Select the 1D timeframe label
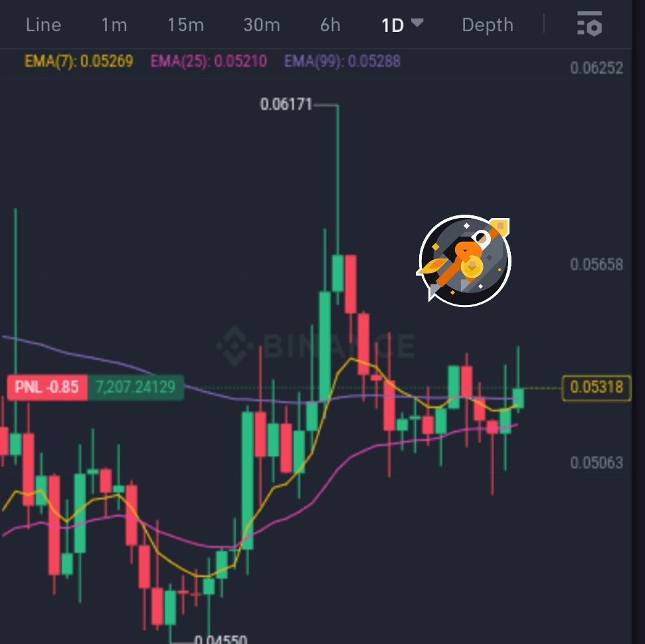This screenshot has height=644, width=645. coord(393,25)
